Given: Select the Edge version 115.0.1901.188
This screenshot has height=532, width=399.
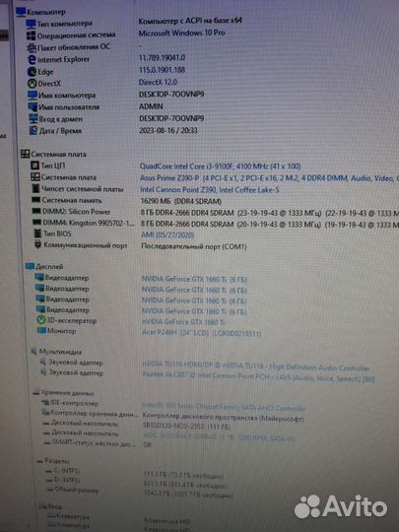Looking at the screenshot, I should (x=162, y=70).
